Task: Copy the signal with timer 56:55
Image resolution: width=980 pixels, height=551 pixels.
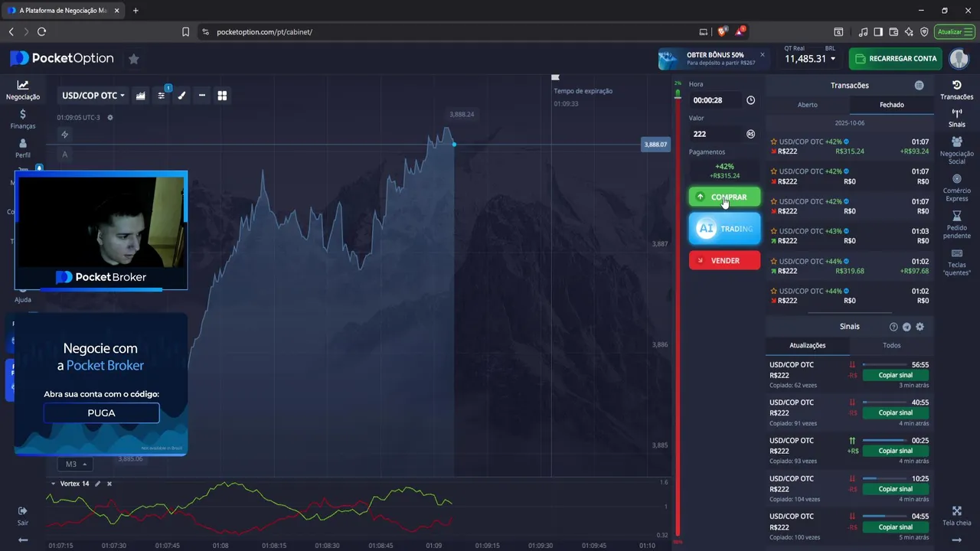Action: (x=895, y=375)
